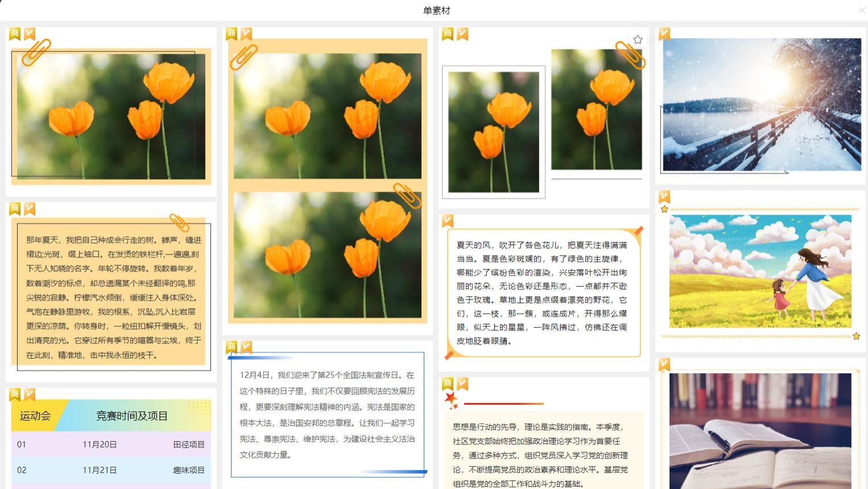Viewport: 868px width, 489px height.
Task: Select the snowy bridge photo template
Action: [761, 105]
